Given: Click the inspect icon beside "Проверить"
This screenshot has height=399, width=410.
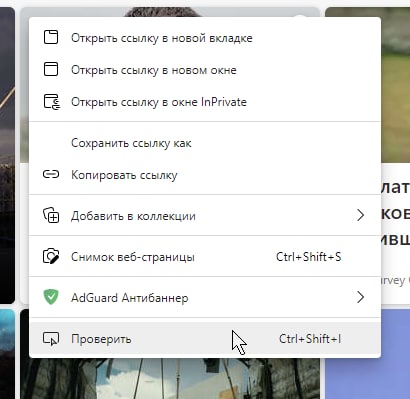Looking at the screenshot, I should click(51, 339).
